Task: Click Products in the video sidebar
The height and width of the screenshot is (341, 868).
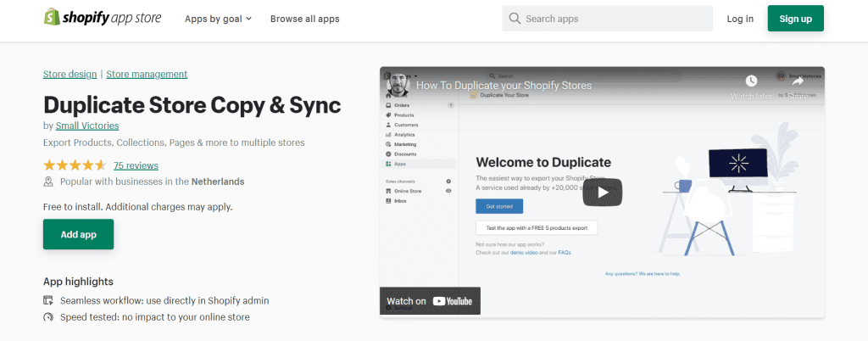Action: 404,115
